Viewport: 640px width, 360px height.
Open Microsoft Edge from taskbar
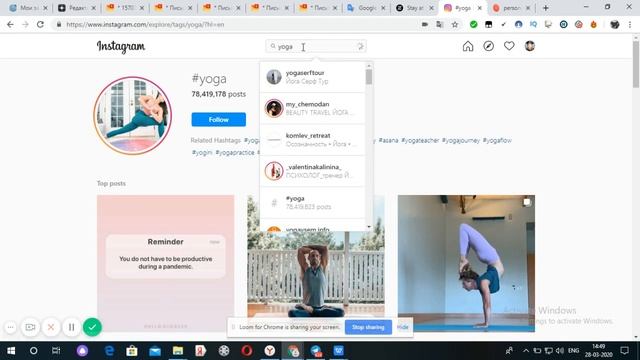pos(109,351)
